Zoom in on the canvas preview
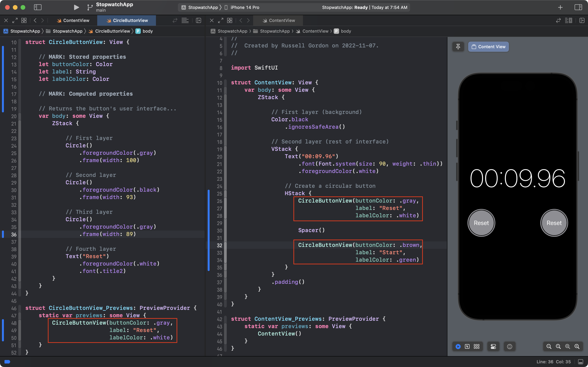Screen dimensions: 588x367 click(x=577, y=346)
